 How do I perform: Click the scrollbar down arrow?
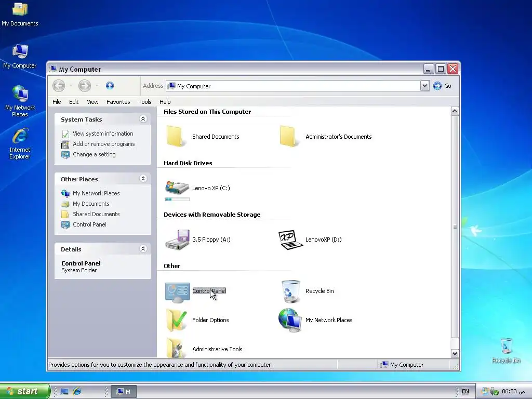click(x=455, y=353)
